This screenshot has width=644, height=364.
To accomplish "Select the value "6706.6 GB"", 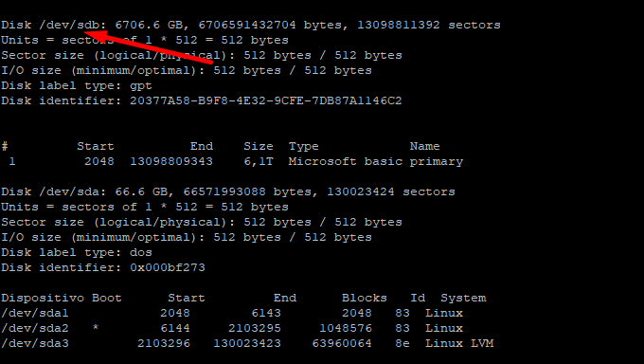I will (149, 25).
